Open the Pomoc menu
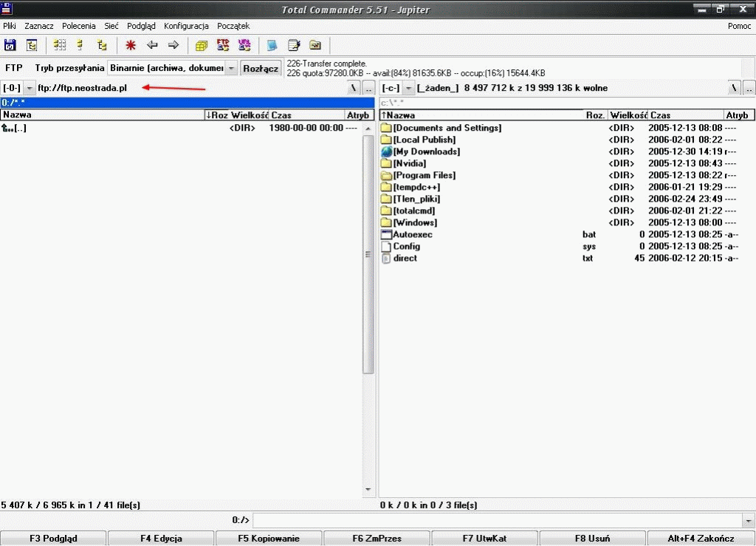 coord(739,26)
